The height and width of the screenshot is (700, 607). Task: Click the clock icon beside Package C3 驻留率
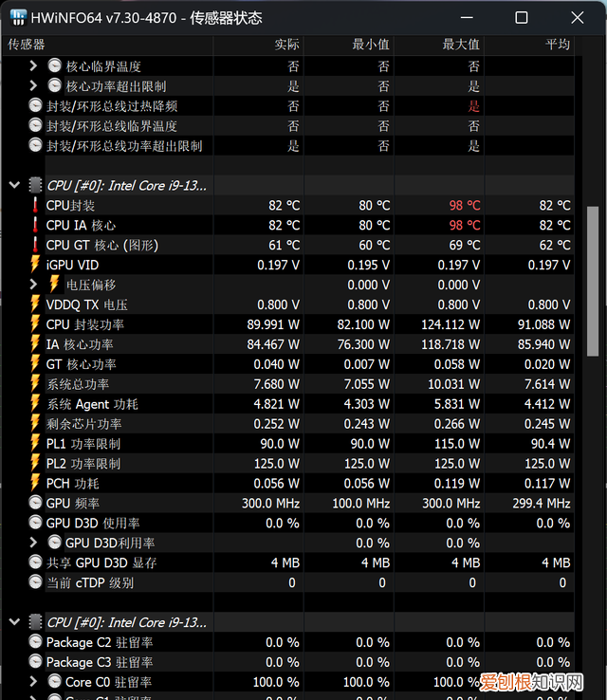click(x=35, y=662)
